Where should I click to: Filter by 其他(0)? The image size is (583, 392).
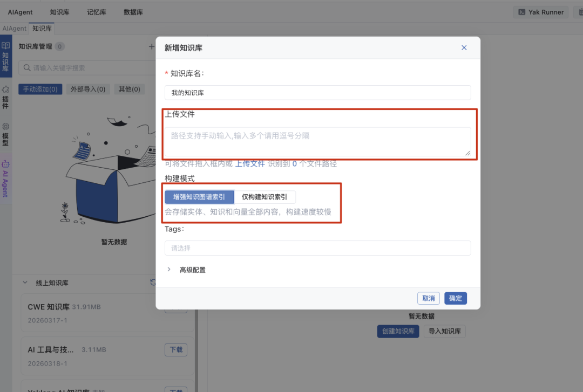(x=129, y=89)
